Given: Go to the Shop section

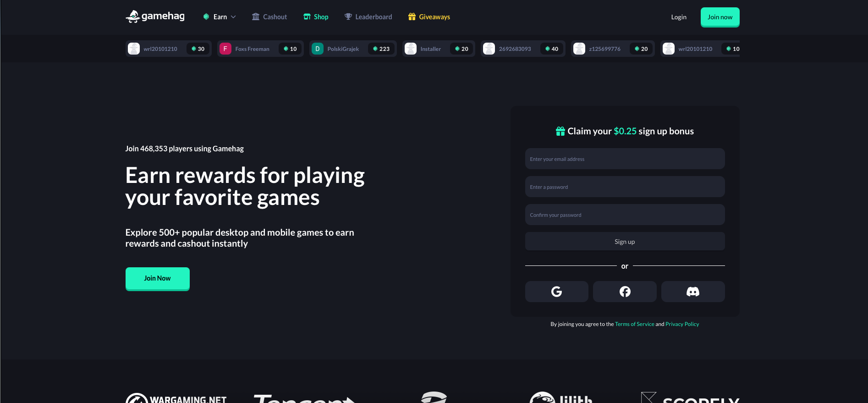Looking at the screenshot, I should point(316,17).
